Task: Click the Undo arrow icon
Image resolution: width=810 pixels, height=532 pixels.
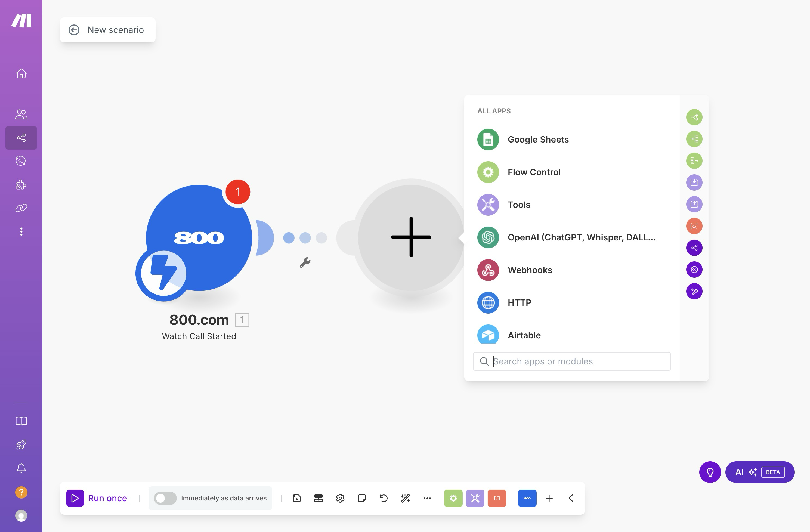Action: pos(384,498)
